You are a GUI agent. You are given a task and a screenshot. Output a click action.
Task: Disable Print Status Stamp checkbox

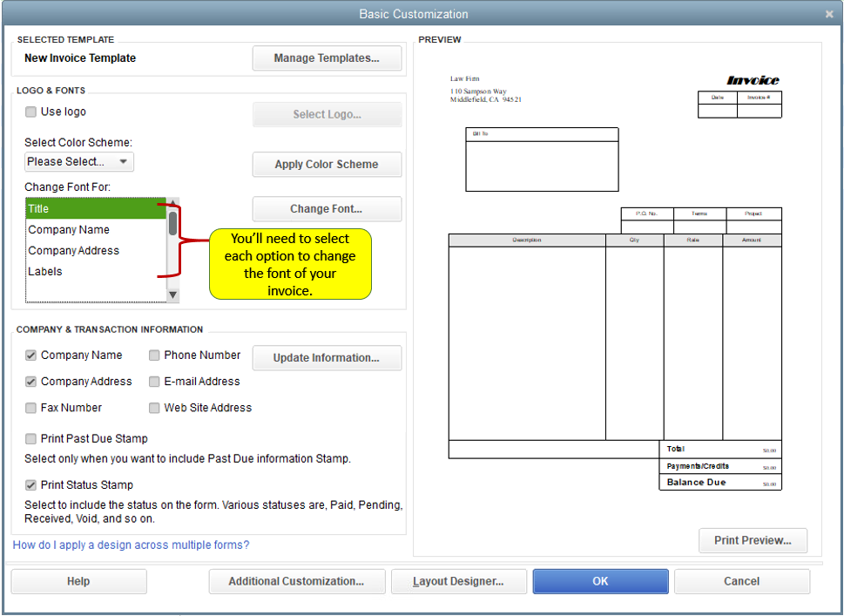[x=30, y=485]
